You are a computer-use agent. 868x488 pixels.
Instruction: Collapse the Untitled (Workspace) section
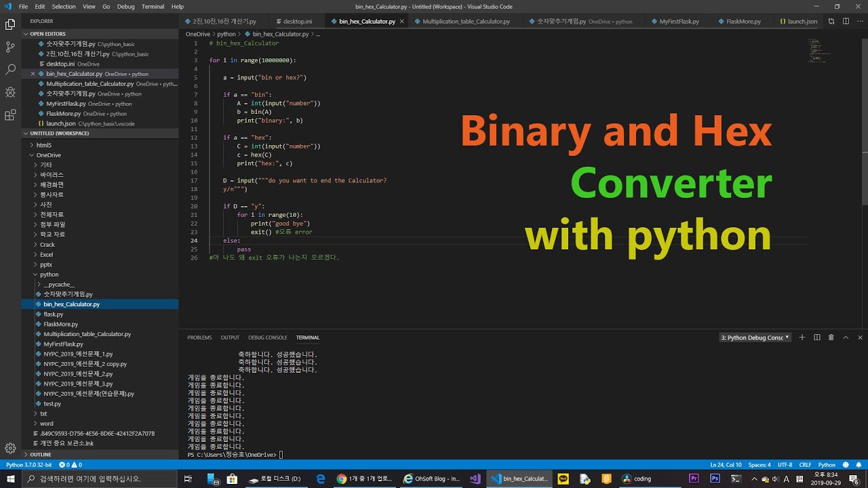tap(100, 134)
